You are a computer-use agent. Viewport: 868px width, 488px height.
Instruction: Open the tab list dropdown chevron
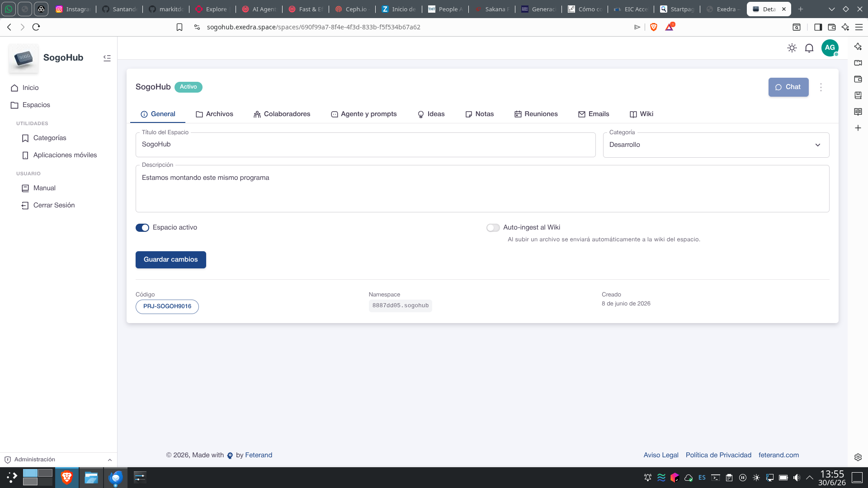coord(832,9)
